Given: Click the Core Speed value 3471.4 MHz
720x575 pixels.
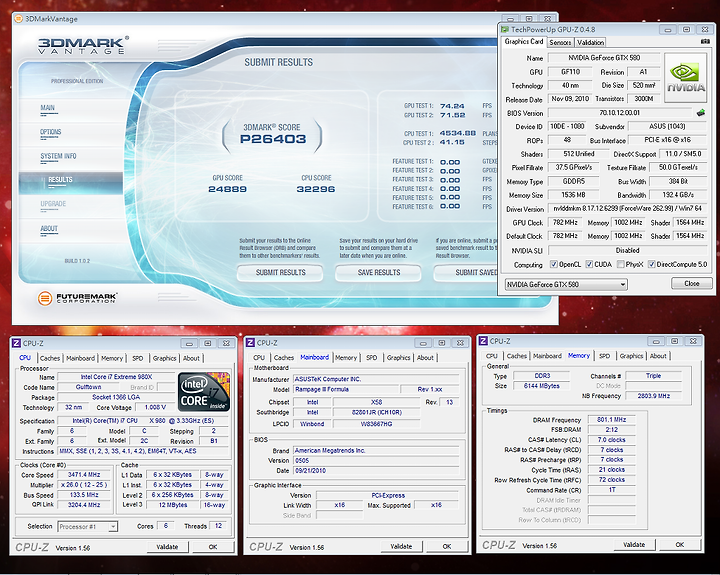Looking at the screenshot, I should click(x=84, y=475).
